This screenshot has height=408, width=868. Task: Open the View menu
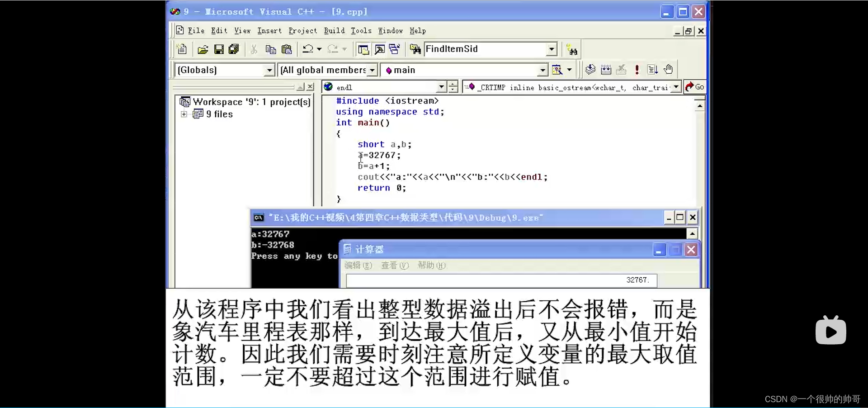coord(242,31)
